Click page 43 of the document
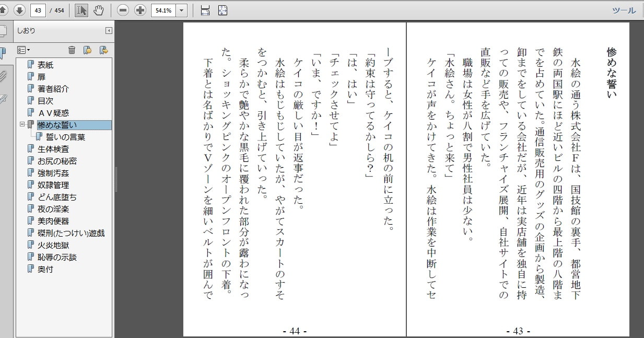Image resolution: width=644 pixels, height=338 pixels. pyautogui.click(x=518, y=179)
